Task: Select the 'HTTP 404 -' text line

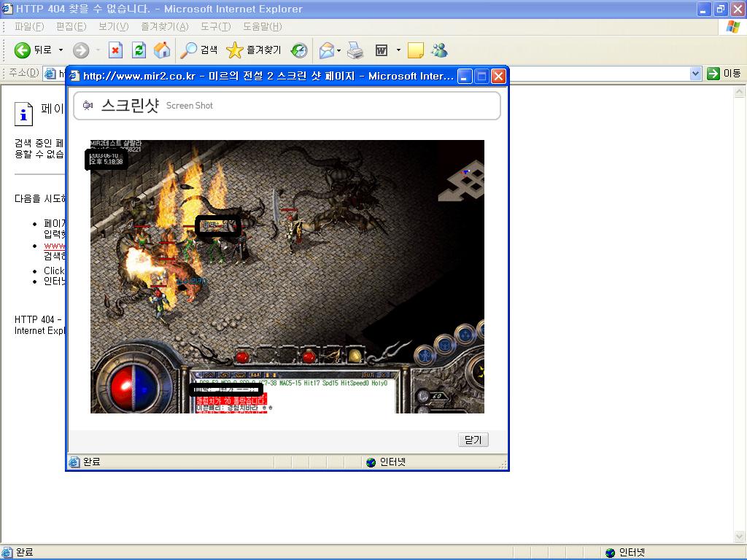Action: (38, 319)
